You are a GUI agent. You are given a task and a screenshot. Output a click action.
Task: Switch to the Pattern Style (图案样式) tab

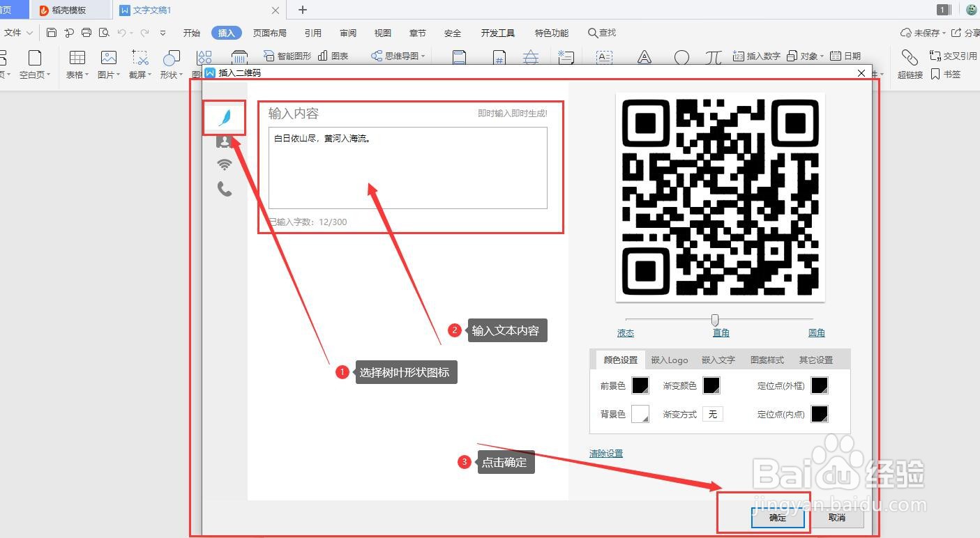[767, 360]
